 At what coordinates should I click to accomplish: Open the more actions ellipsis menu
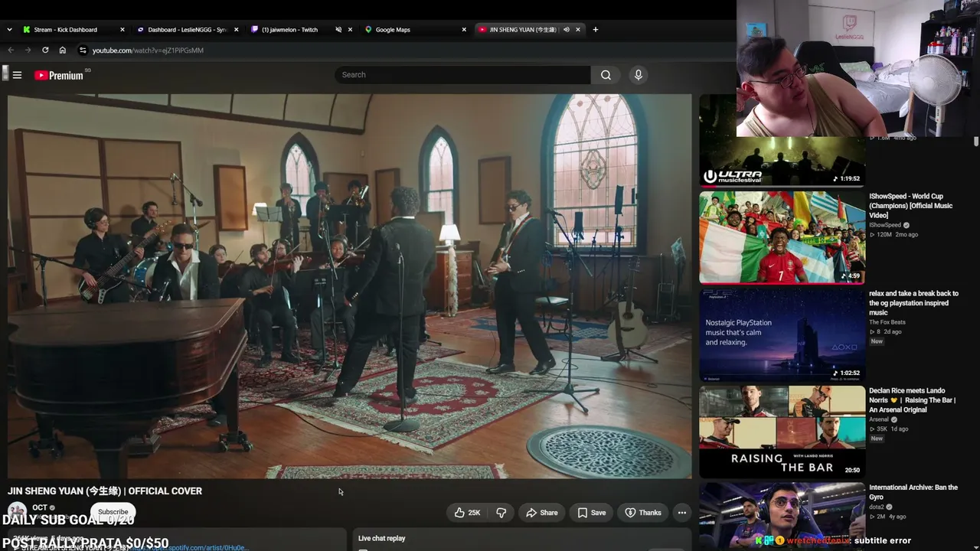click(x=681, y=513)
